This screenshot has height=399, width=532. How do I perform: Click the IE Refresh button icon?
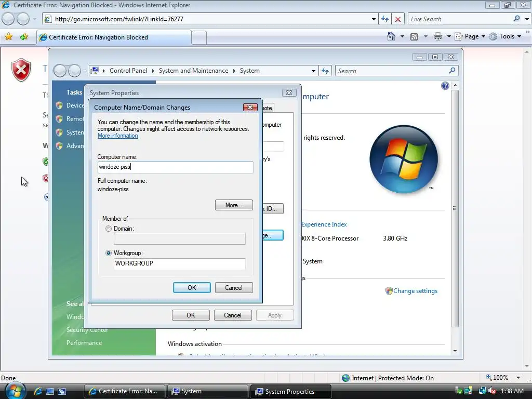385,19
